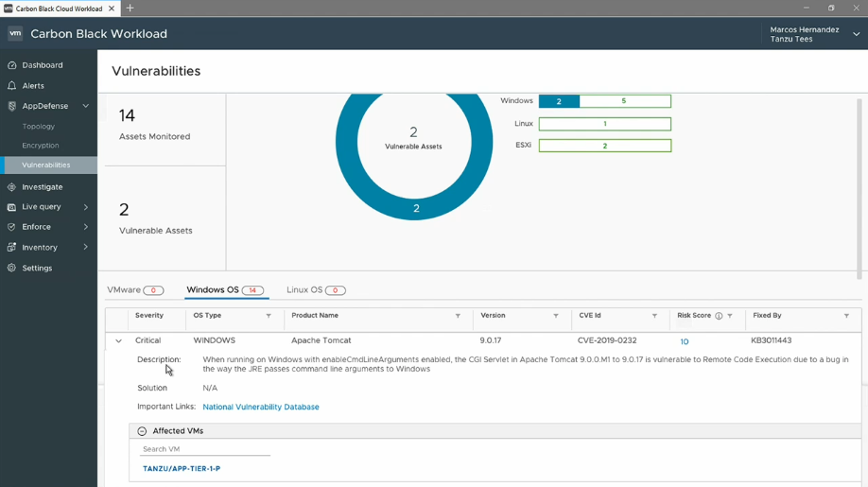This screenshot has width=868, height=487.
Task: Click the Settings gear icon
Action: (11, 268)
